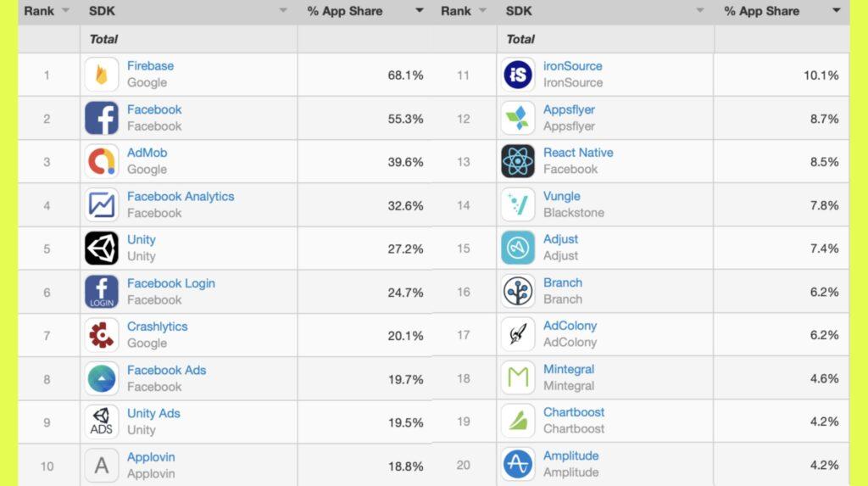Screen dimensions: 868x486
Task: Click the Amplitude logo icon
Action: (x=518, y=465)
